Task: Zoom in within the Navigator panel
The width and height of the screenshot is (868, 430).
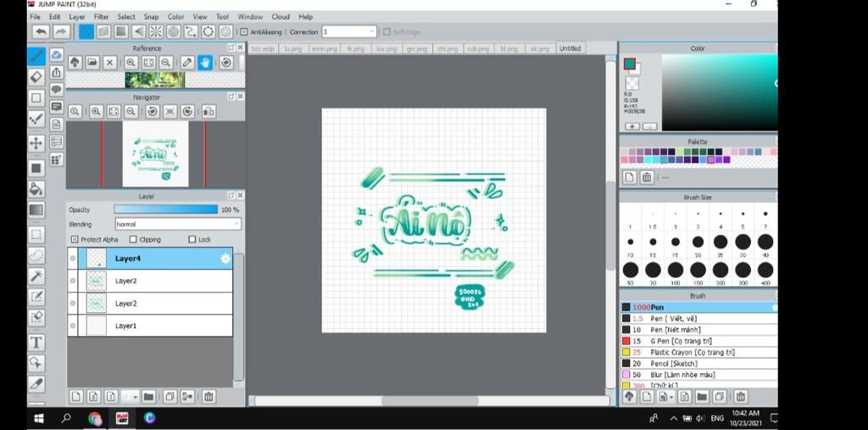Action: [x=97, y=111]
